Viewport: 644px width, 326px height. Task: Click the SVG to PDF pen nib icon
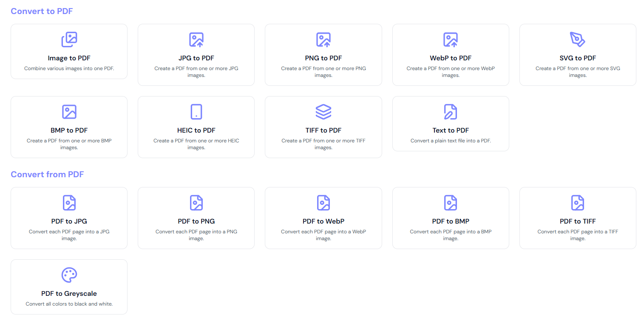tap(578, 40)
